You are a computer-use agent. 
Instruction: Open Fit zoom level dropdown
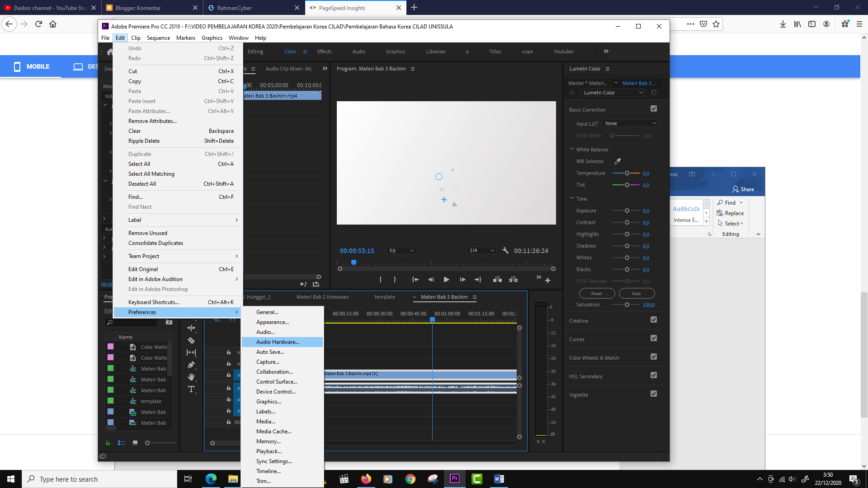point(401,251)
